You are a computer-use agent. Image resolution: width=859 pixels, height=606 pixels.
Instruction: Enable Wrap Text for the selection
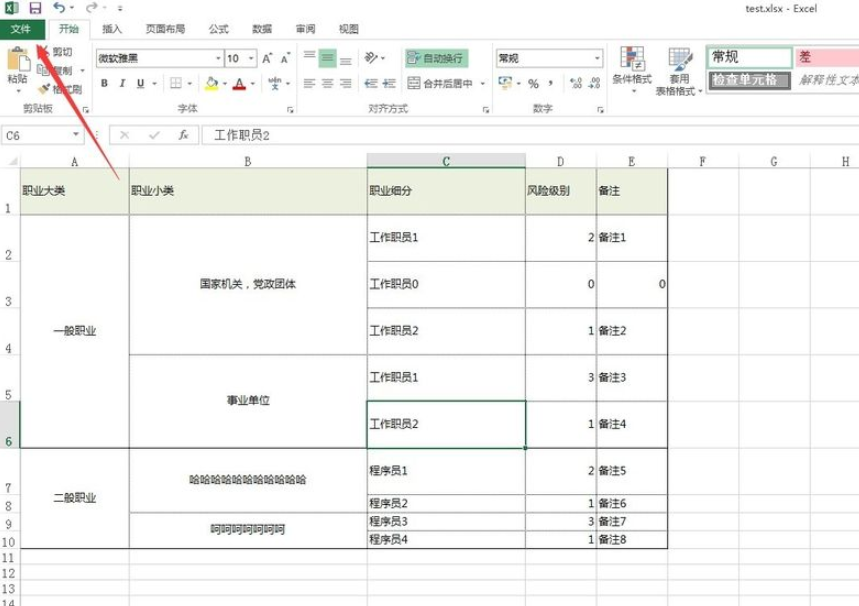(436, 56)
